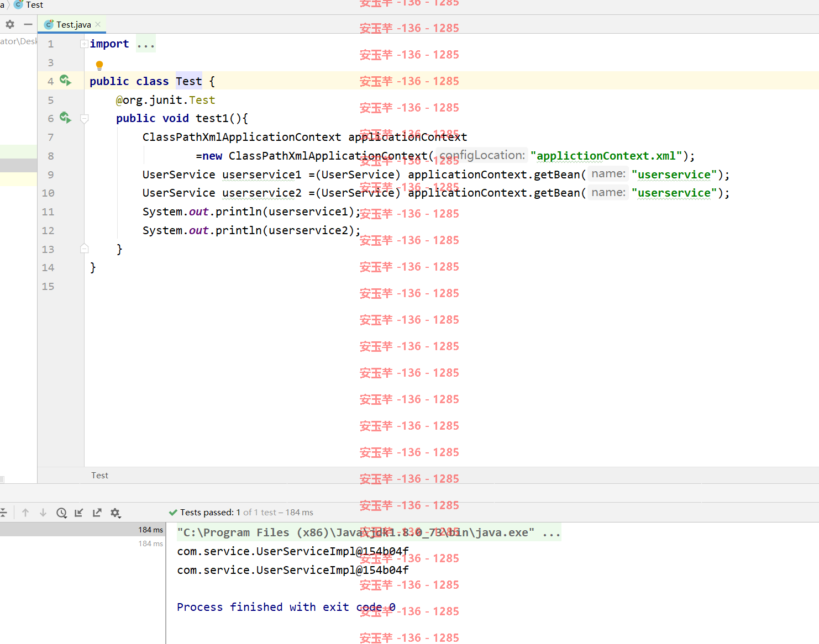819x644 pixels.
Task: Expand the folded import block
Action: (84, 44)
